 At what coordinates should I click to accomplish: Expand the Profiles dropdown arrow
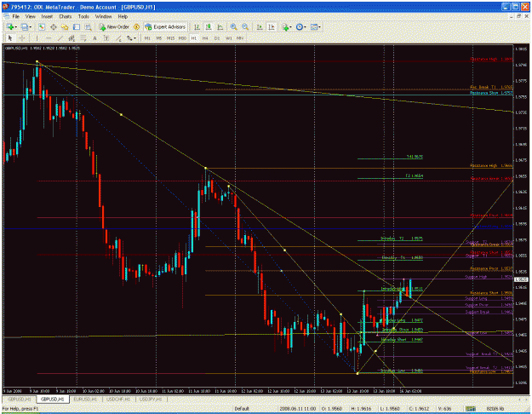(x=30, y=26)
